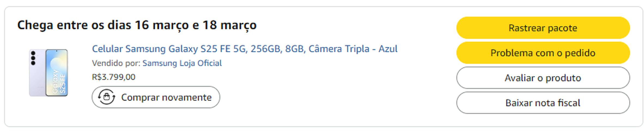Click Loja Oficial in the seller name
This screenshot has width=644, height=136.
pyautogui.click(x=200, y=63)
